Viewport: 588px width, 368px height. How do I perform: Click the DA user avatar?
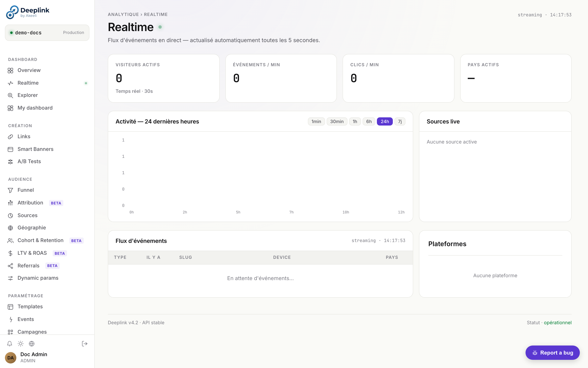[x=10, y=358]
